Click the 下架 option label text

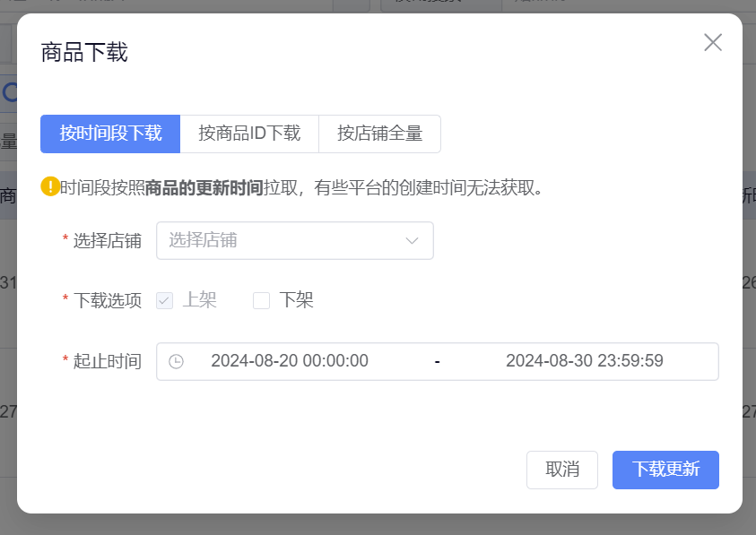[297, 300]
